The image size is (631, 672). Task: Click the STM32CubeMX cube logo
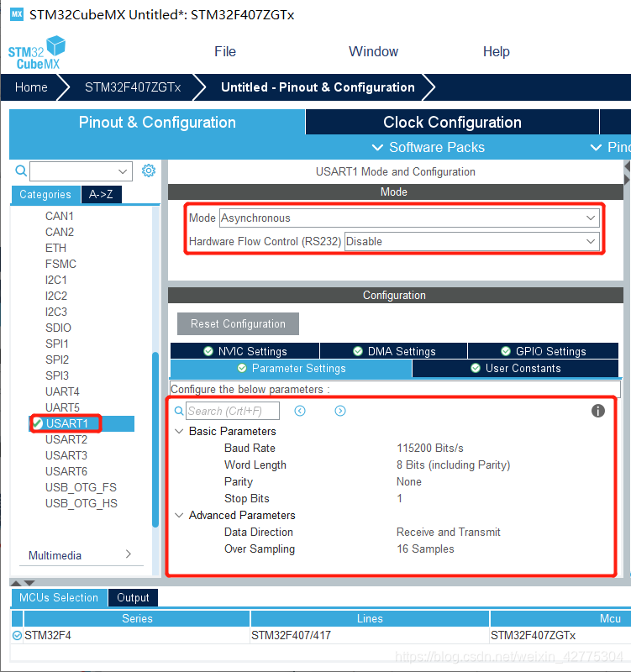pos(37,53)
